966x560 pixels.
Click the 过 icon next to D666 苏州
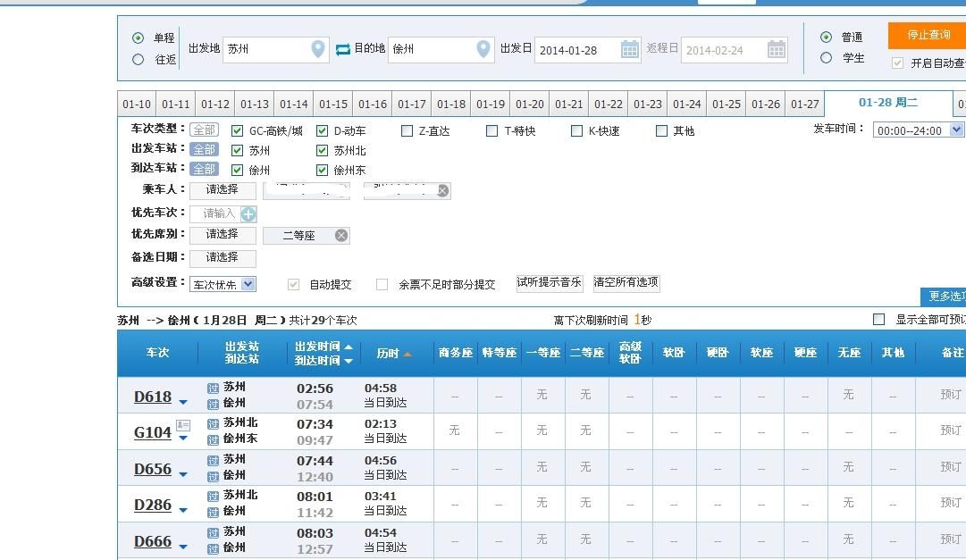pos(214,532)
